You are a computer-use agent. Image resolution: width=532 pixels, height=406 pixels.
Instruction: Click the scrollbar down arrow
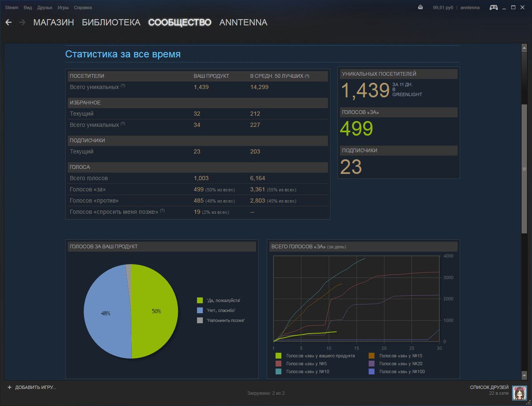click(x=524, y=375)
